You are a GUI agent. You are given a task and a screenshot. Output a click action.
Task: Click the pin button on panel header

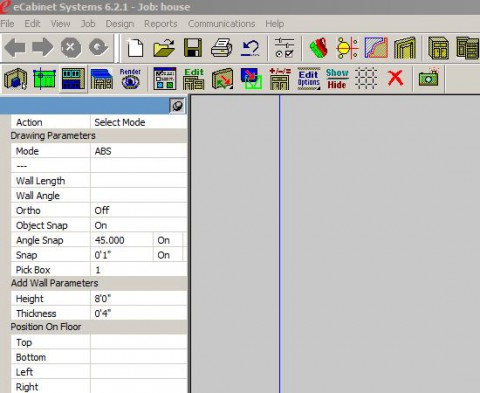pyautogui.click(x=177, y=106)
